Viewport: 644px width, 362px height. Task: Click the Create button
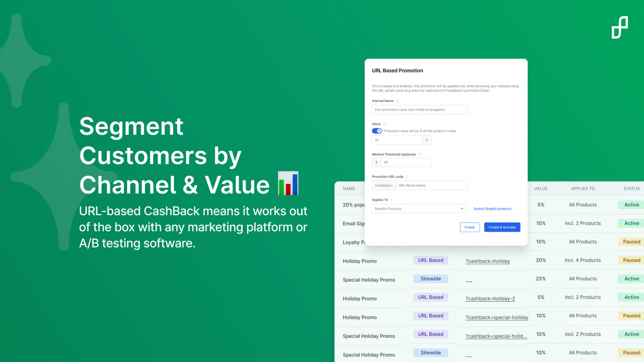pyautogui.click(x=469, y=227)
